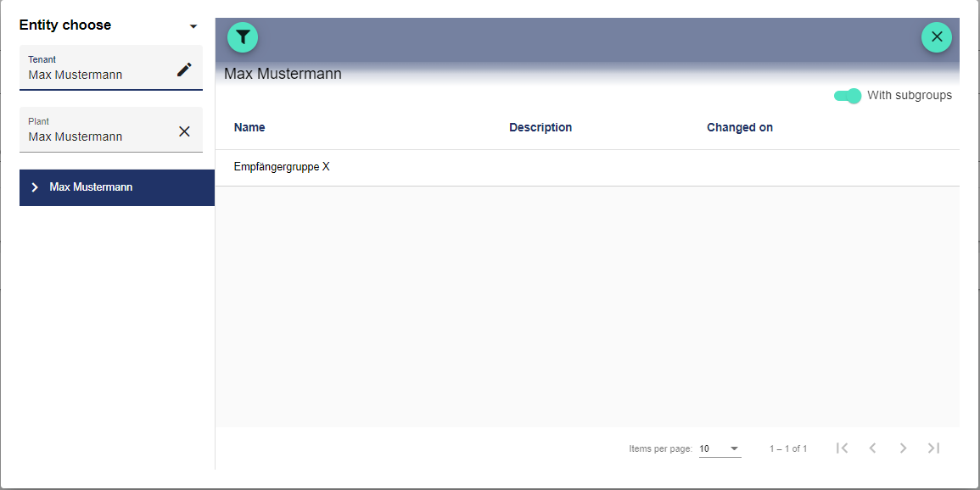
Task: Open the filter funnel icon
Action: [x=243, y=37]
